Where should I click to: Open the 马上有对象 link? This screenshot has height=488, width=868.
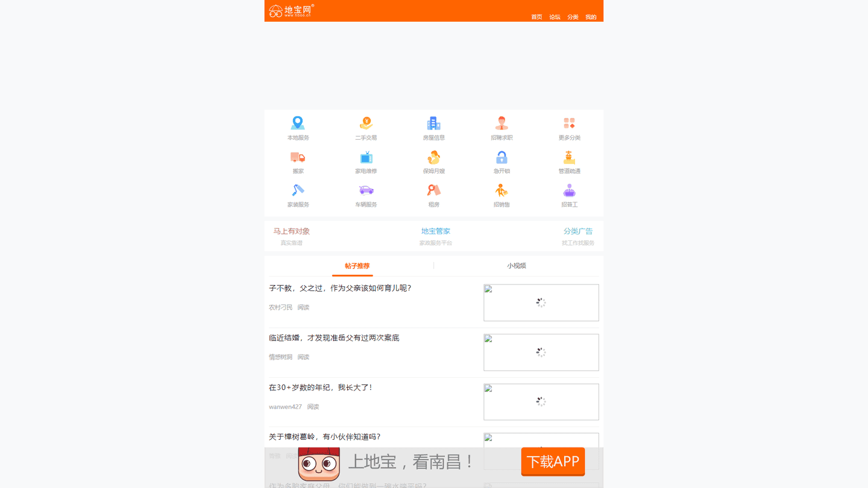(292, 231)
